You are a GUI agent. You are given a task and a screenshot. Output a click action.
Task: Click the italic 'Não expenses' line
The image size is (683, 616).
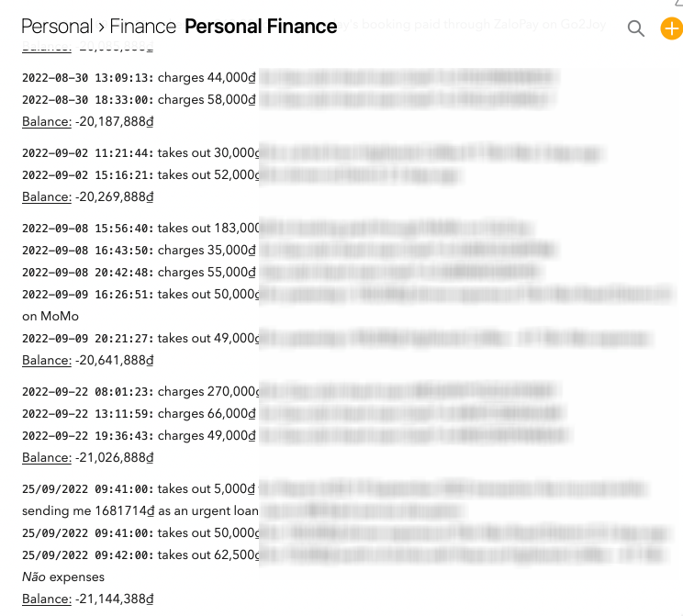click(63, 577)
